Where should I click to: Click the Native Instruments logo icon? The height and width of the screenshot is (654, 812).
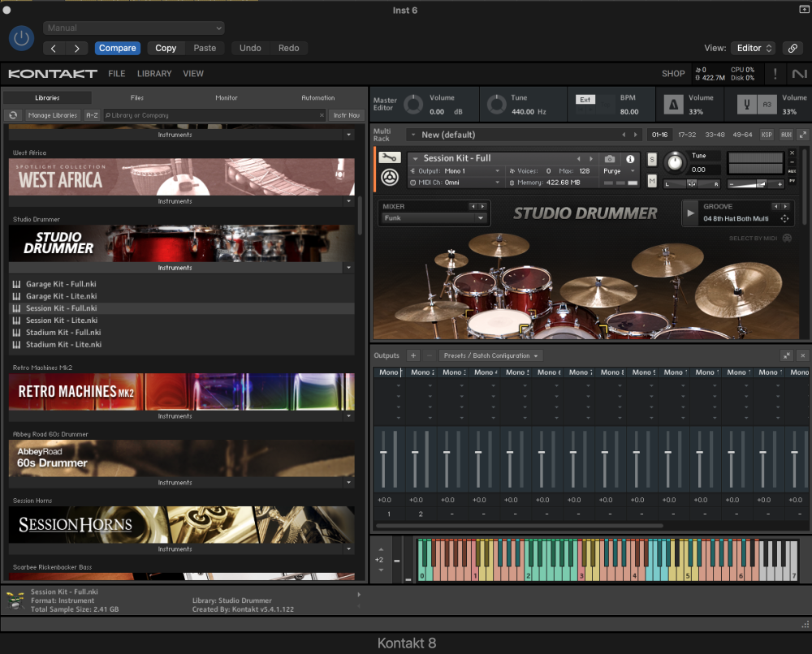799,74
